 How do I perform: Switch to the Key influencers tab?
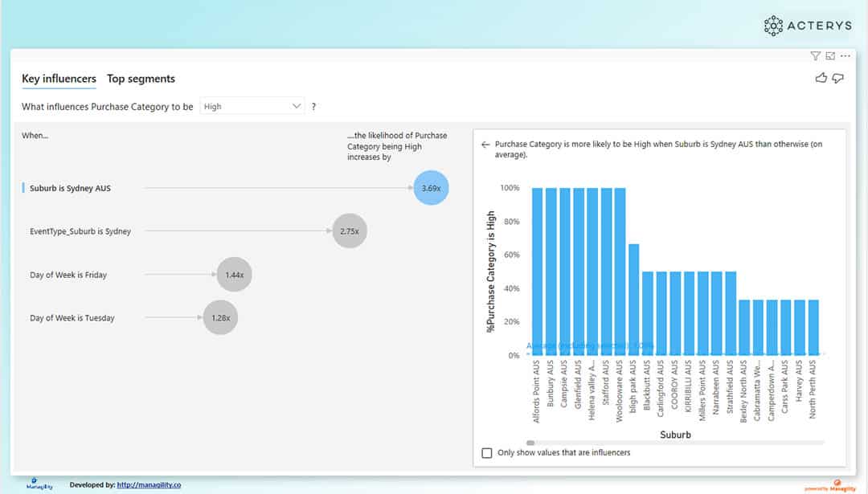(59, 79)
